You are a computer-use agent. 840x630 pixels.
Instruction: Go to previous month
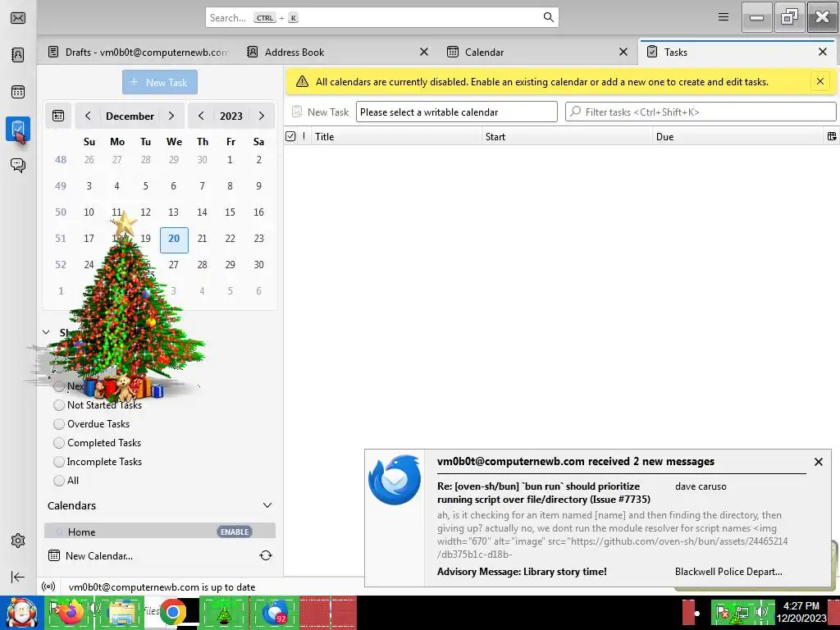(x=88, y=116)
